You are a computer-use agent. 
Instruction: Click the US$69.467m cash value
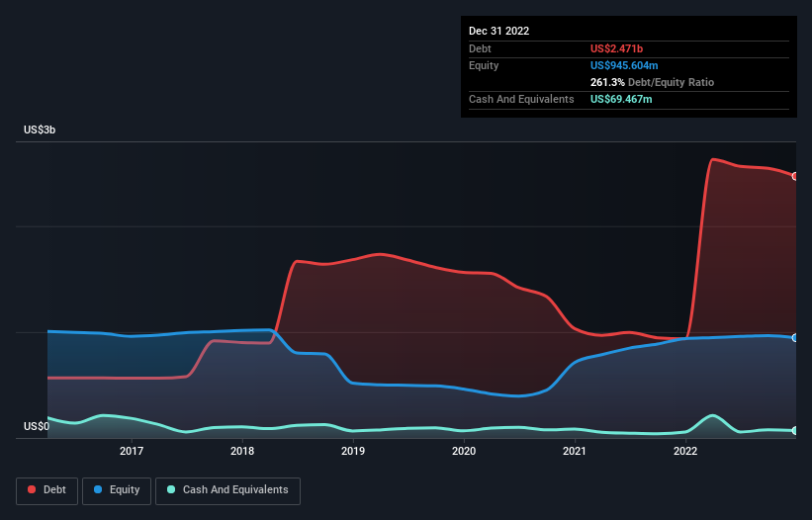[x=621, y=99]
